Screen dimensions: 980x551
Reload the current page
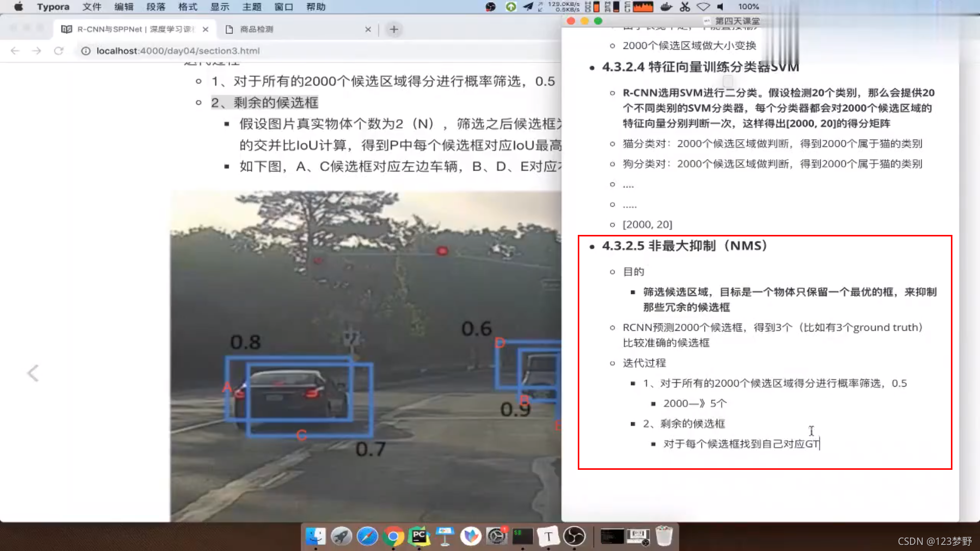pos(59,51)
